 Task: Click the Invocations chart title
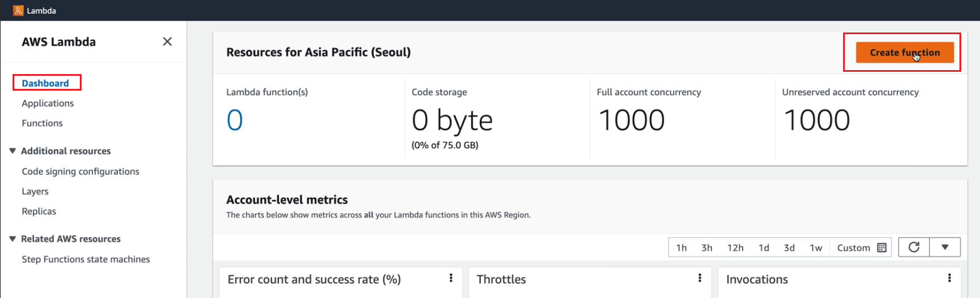click(757, 280)
